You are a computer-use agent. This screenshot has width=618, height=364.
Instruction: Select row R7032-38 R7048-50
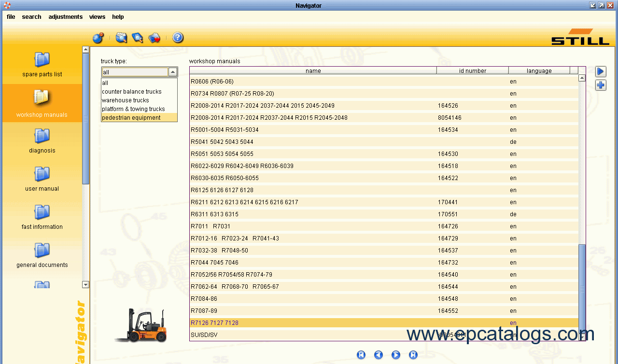384,251
